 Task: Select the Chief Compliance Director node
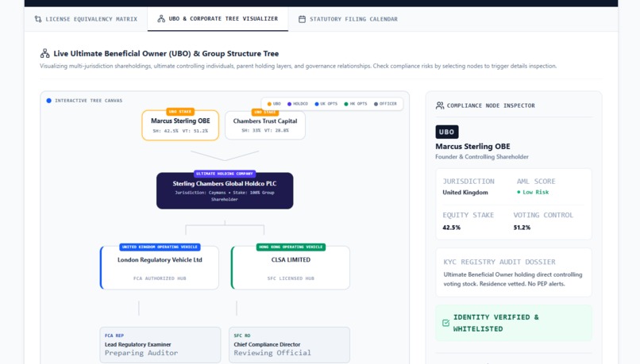pos(289,345)
